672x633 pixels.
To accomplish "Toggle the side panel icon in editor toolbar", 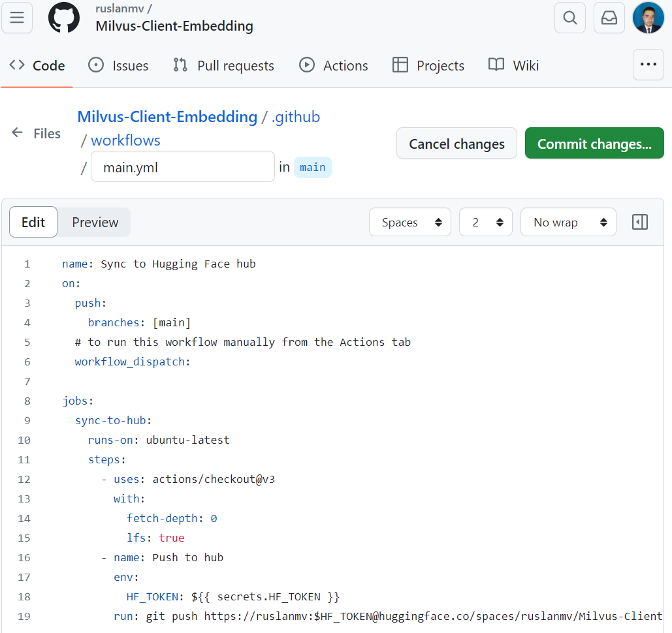I will [x=640, y=223].
